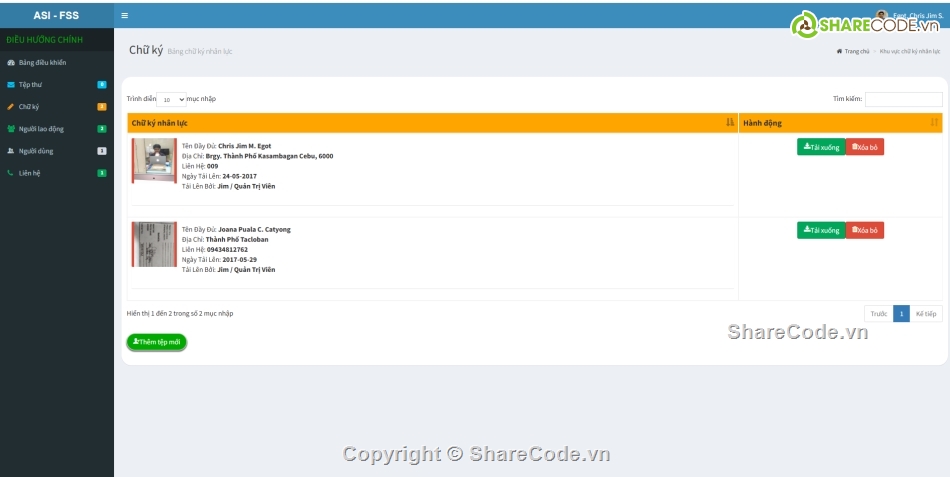
Task: Open Chris Jim M. Egot thumbnail image
Action: point(154,161)
